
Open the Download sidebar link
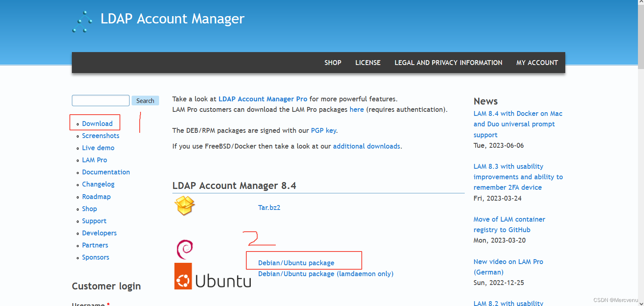click(x=97, y=124)
